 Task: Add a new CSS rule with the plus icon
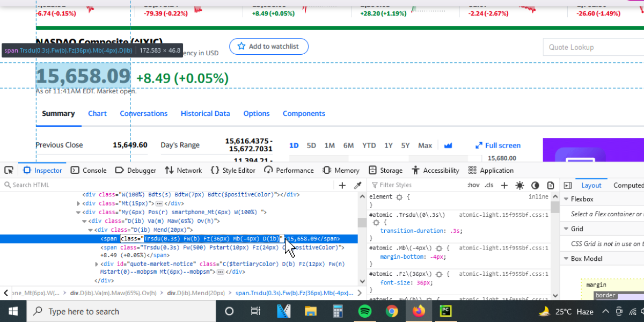coord(503,185)
